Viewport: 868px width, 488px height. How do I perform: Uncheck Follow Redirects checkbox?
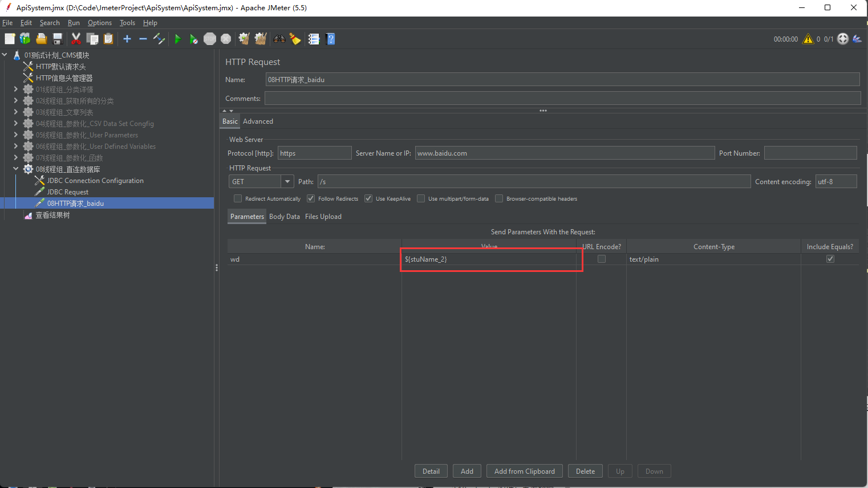point(311,198)
